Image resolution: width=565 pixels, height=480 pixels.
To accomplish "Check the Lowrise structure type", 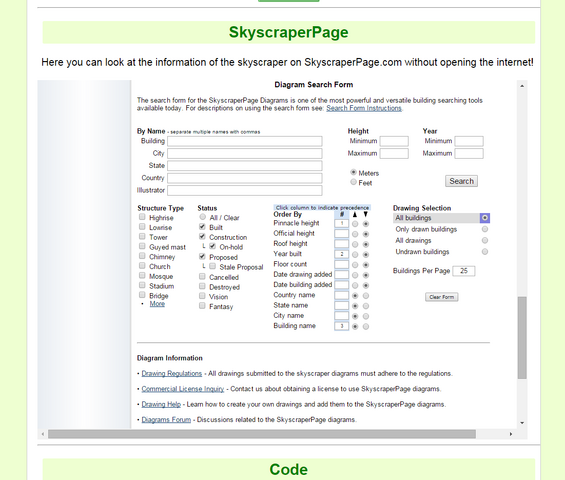I will tap(142, 227).
